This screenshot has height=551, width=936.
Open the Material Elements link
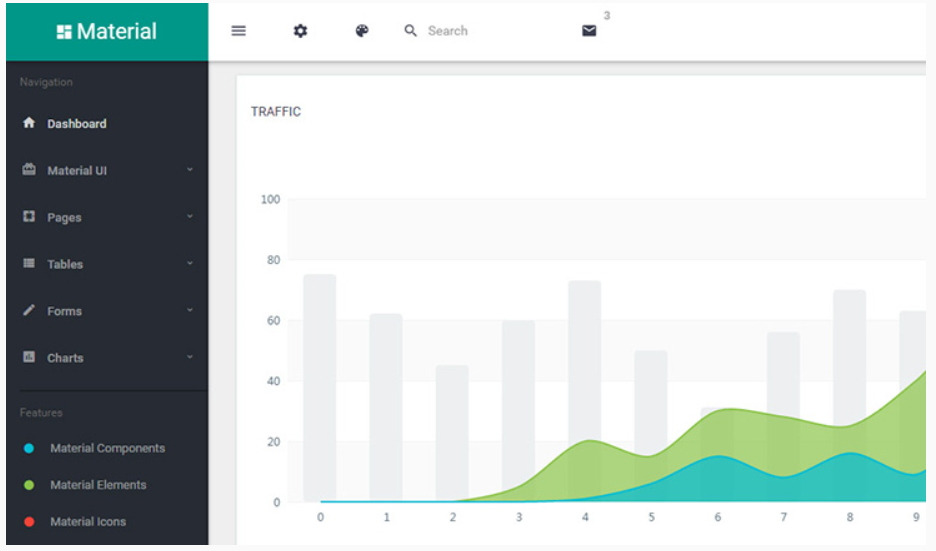point(98,485)
